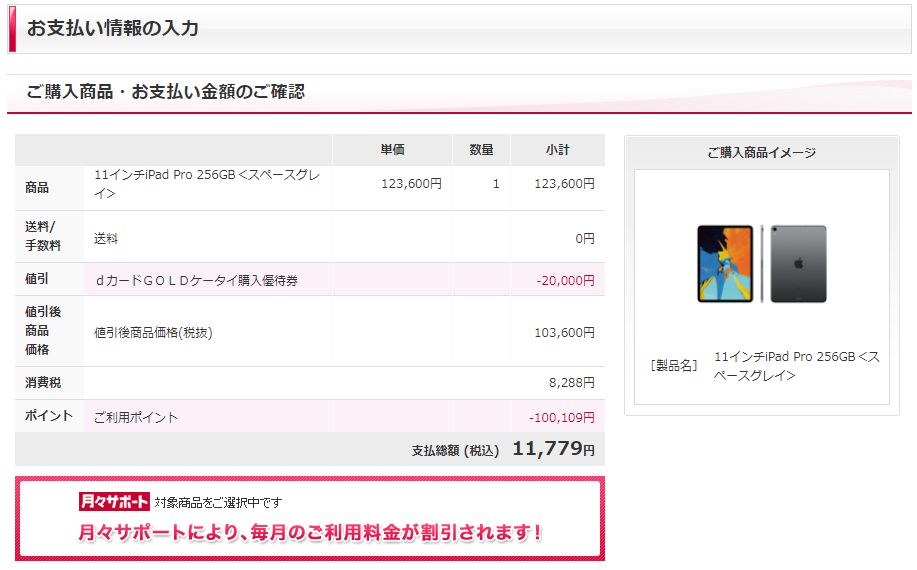Screen dimensions: 917x570
Task: Click the quantity value in the 商品 row
Action: 495,184
